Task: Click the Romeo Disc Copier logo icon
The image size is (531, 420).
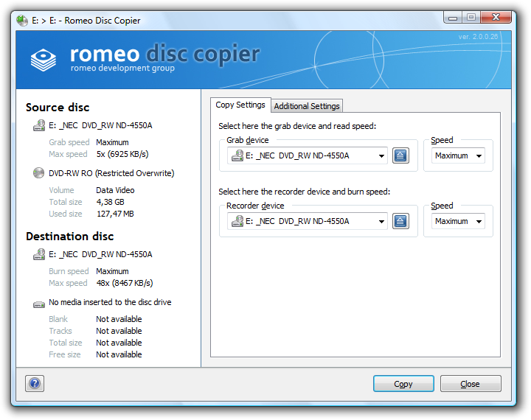Action: coord(44,60)
